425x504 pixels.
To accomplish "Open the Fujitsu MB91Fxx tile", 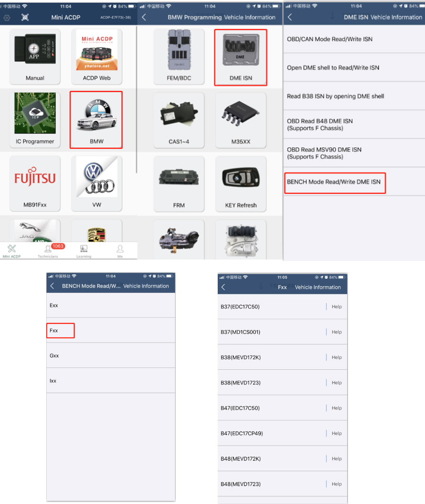I will [x=35, y=184].
